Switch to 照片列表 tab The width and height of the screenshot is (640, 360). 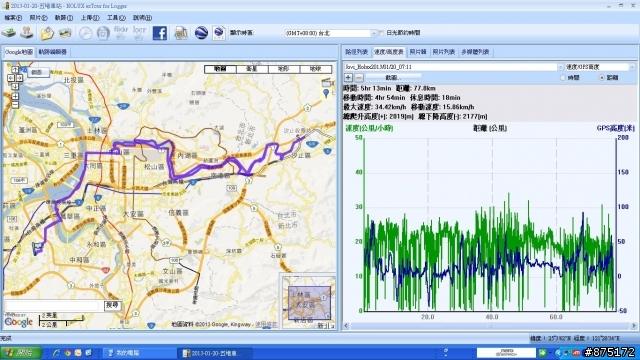[444, 52]
